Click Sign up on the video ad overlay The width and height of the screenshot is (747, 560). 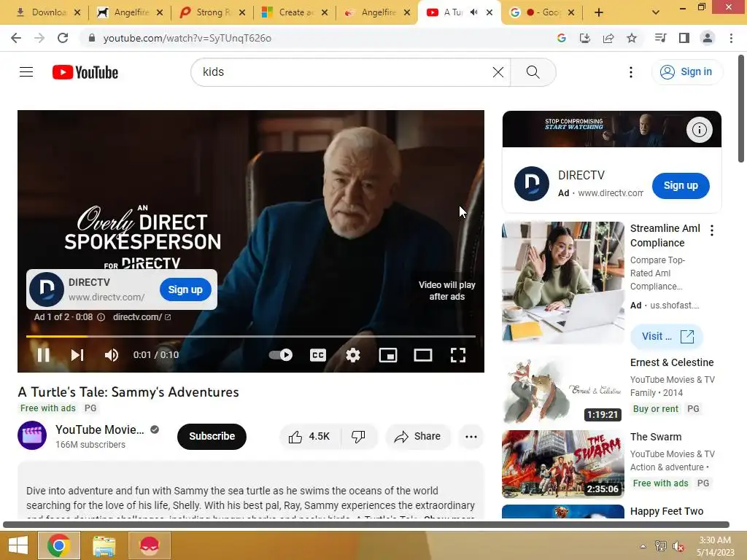point(185,289)
